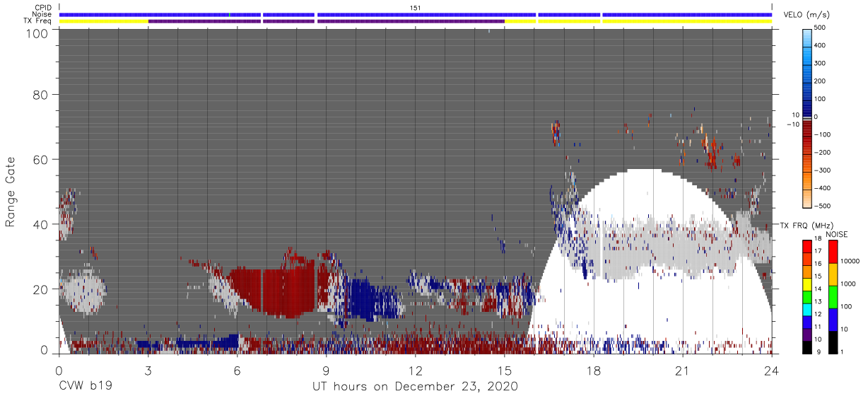Click 'UT hours on December 23, 2020' title
The height and width of the screenshot is (401, 868).
tap(415, 387)
